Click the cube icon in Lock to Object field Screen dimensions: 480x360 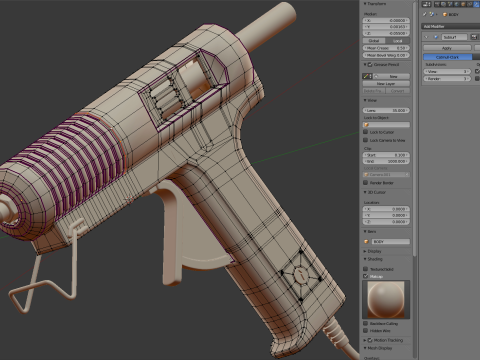click(x=366, y=125)
